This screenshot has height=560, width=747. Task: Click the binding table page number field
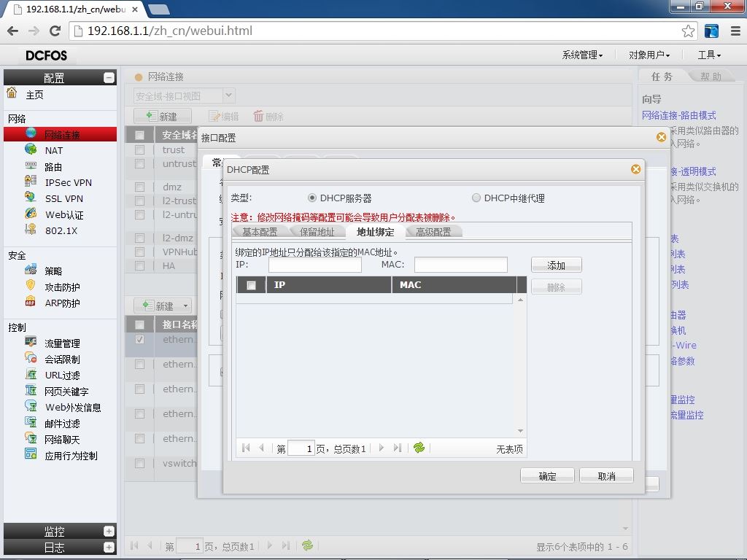tap(301, 448)
